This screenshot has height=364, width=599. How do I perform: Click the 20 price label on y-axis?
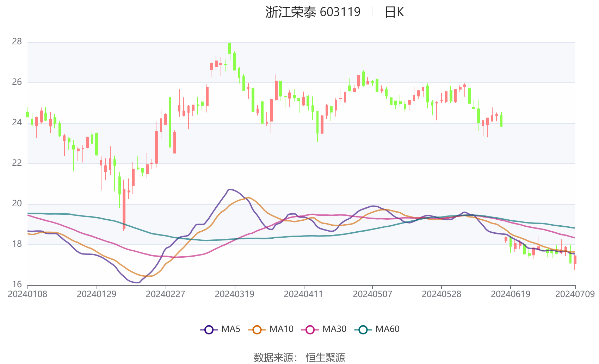point(17,204)
